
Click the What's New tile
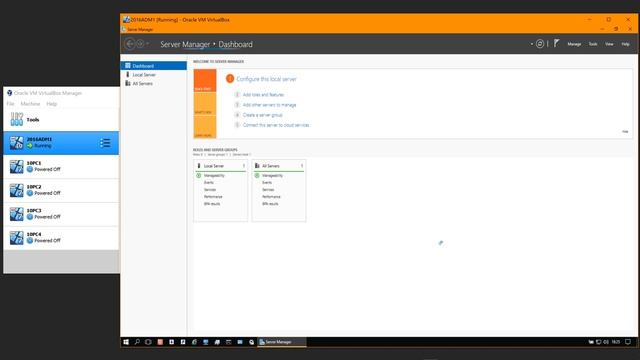tap(205, 104)
